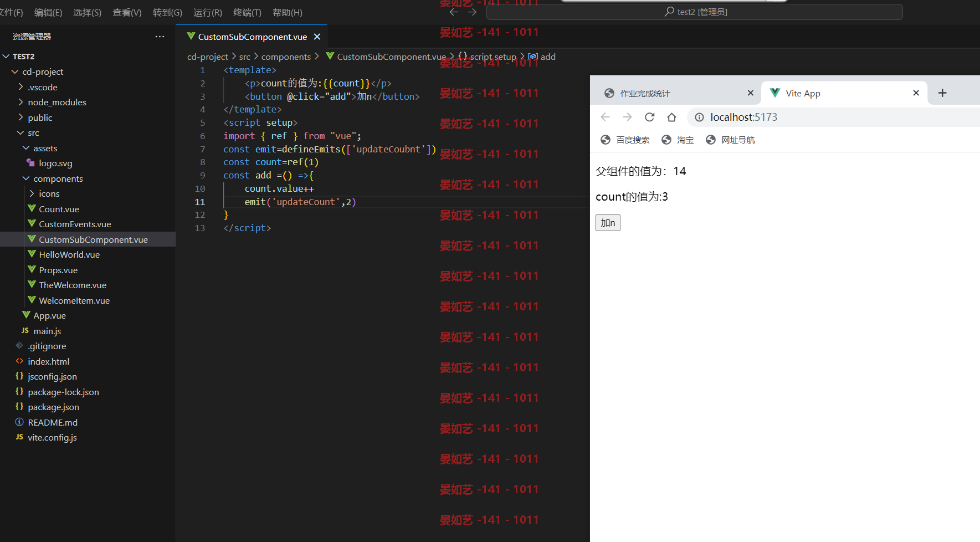Open vite.config.js file

pos(88,438)
